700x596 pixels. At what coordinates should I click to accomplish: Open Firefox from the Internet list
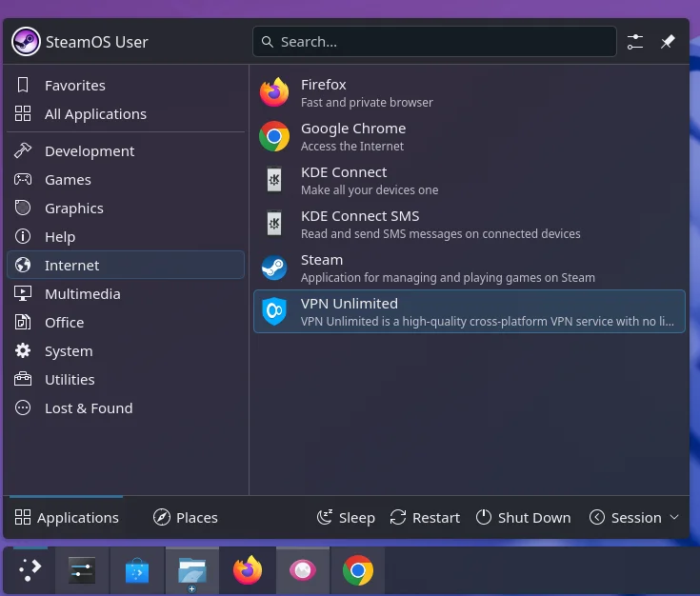point(469,92)
